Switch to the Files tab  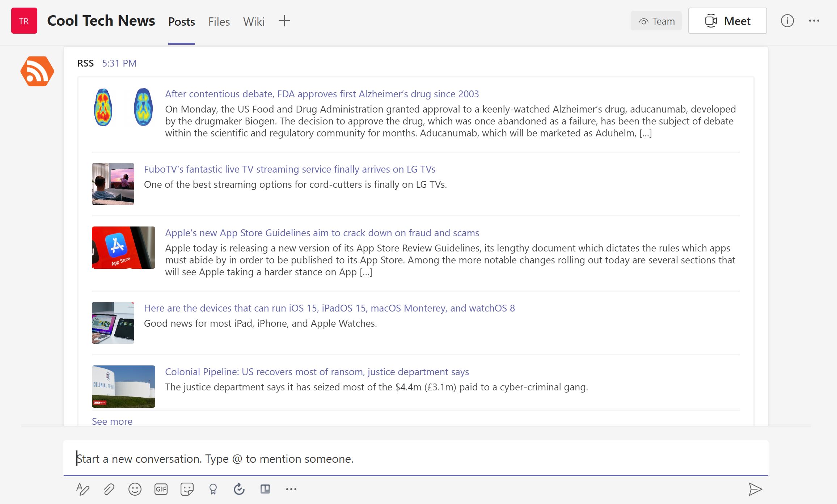[x=219, y=21]
